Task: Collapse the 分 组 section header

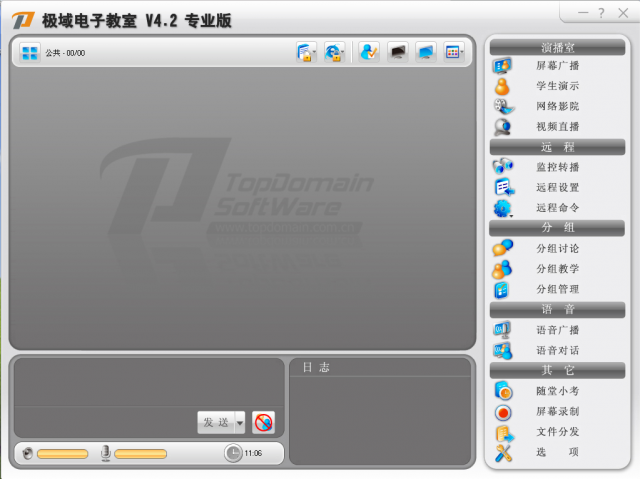Action: (x=557, y=228)
